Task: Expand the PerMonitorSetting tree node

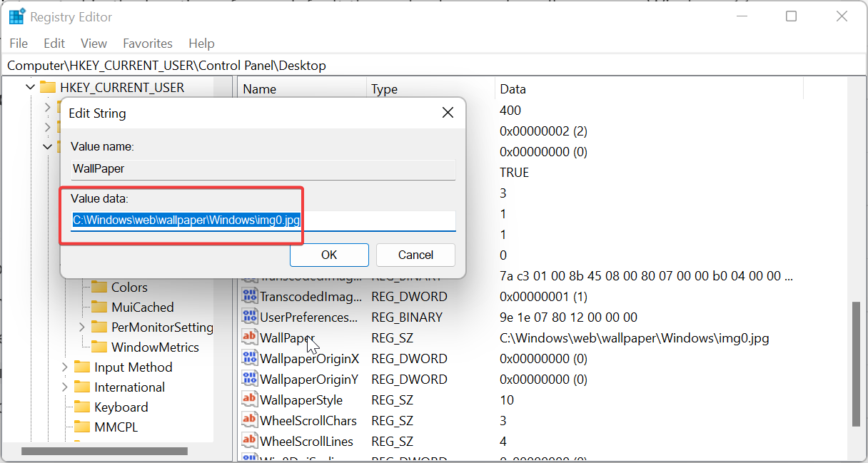Action: (x=81, y=327)
